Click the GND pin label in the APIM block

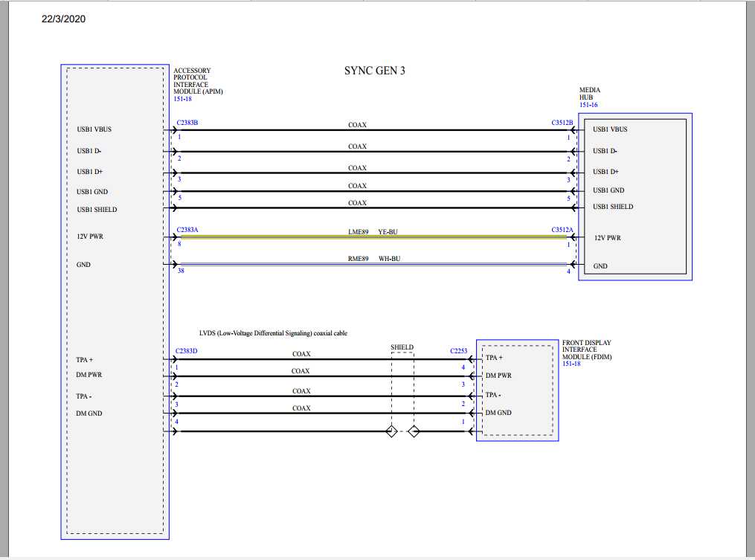point(83,265)
